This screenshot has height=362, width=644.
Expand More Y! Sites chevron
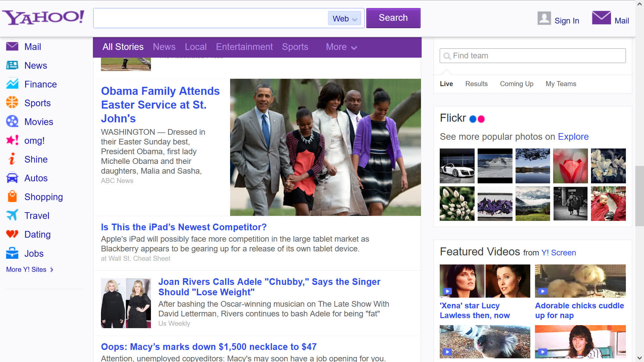52,269
